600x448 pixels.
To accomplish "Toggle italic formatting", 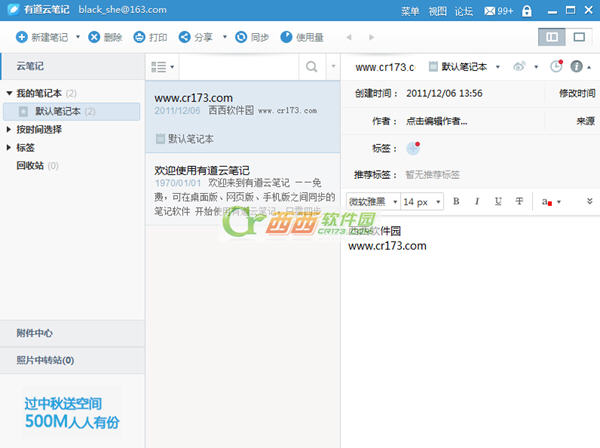I will coord(477,201).
